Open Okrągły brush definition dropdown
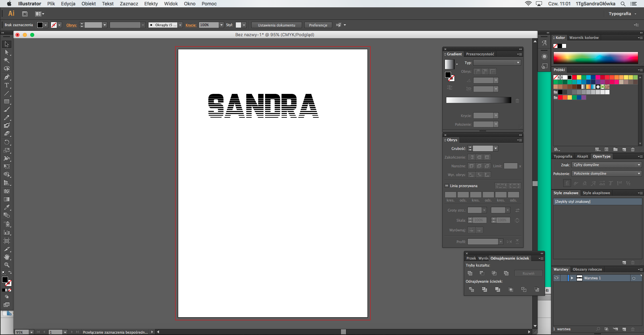The height and width of the screenshot is (335, 644). coord(180,25)
